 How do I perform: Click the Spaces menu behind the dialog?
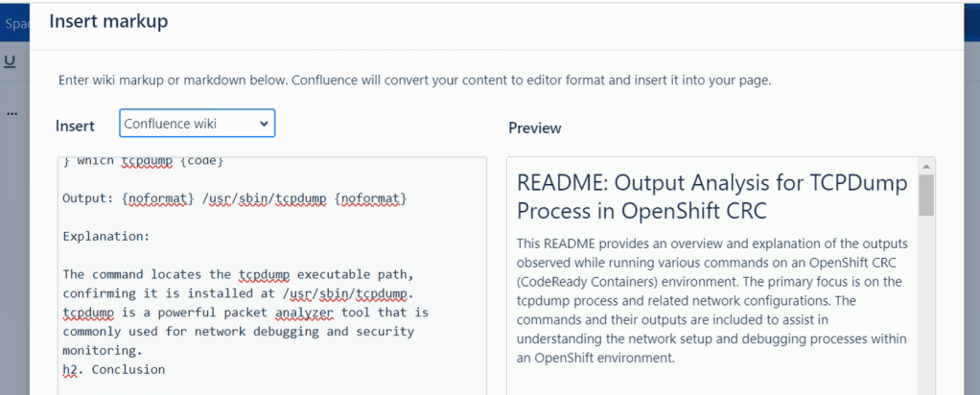coord(15,24)
